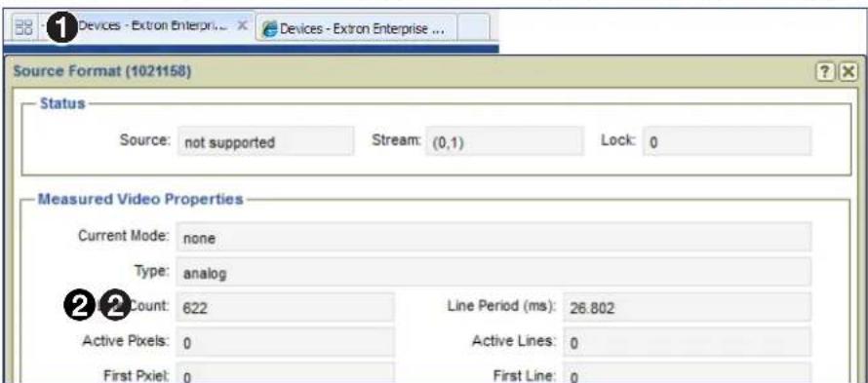Viewport: 868px width, 383px height.
Task: Click the First Pxiel label
Action: coord(137,375)
